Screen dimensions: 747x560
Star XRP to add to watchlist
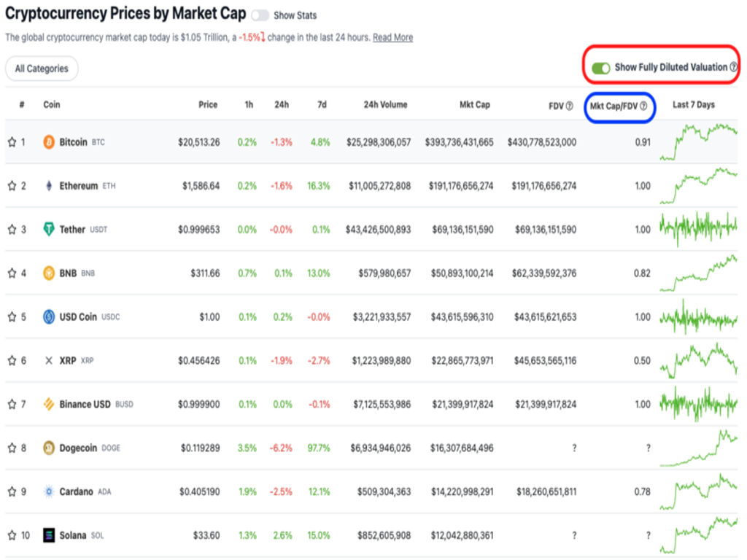click(x=12, y=361)
